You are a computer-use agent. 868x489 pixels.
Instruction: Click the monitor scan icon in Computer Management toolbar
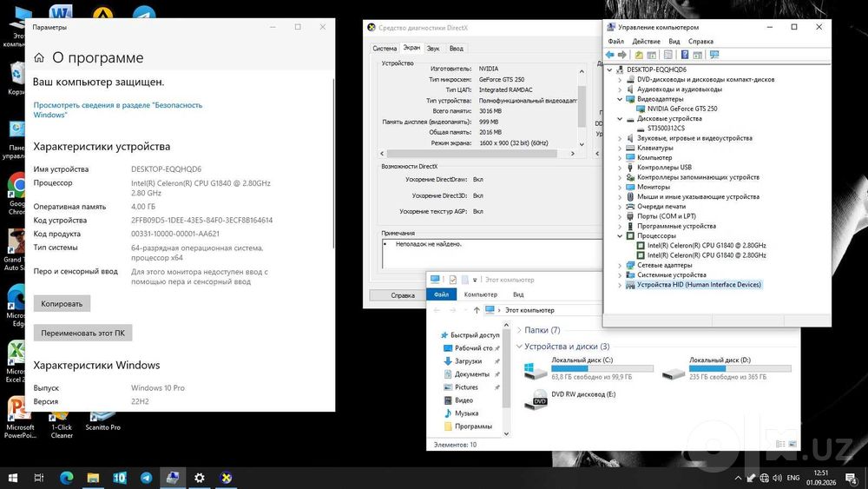click(x=714, y=55)
